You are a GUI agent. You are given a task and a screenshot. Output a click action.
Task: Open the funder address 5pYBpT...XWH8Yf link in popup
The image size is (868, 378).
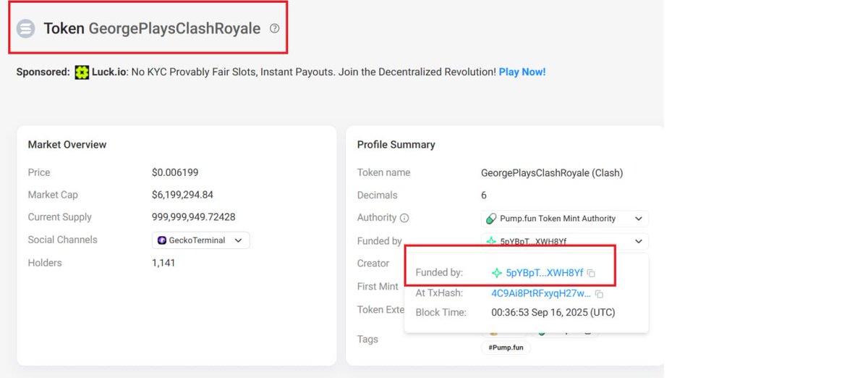pyautogui.click(x=544, y=273)
